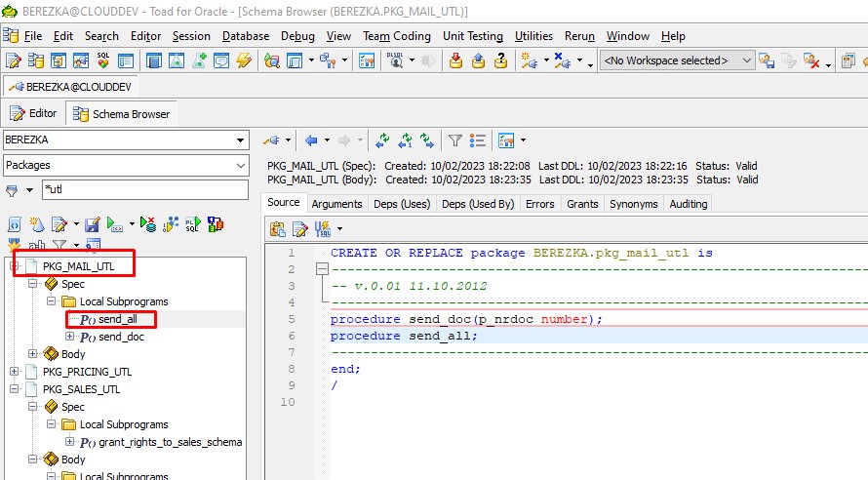The width and height of the screenshot is (868, 480).
Task: Click the first green refresh arrows icon
Action: [x=382, y=140]
